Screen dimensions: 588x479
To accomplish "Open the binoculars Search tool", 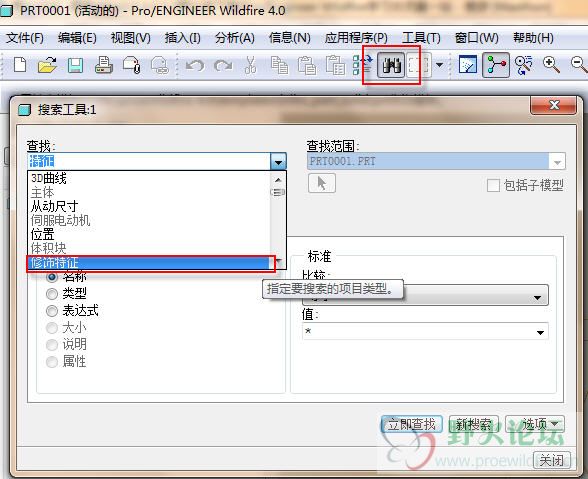I will [x=391, y=65].
